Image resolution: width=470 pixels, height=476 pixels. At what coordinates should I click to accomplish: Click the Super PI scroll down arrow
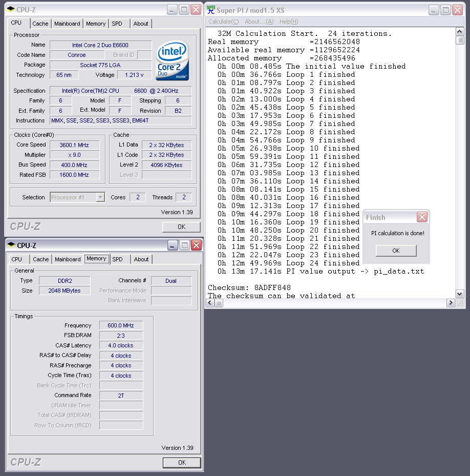460,294
